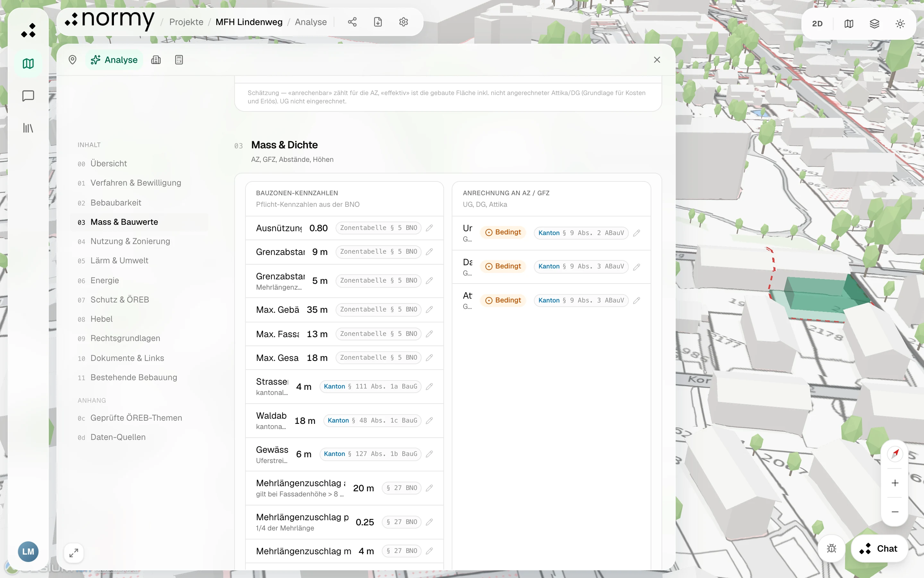The height and width of the screenshot is (578, 924).
Task: Open the Chat button
Action: click(879, 548)
